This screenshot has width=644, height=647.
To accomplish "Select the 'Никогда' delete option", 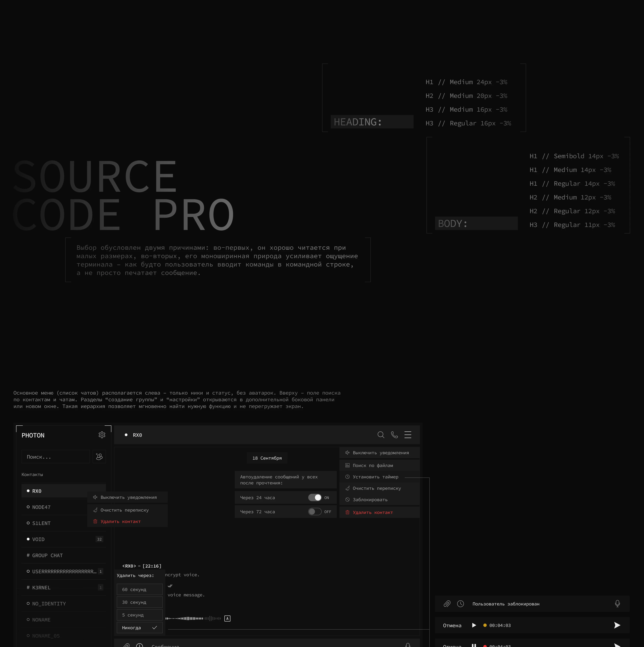I will point(139,628).
